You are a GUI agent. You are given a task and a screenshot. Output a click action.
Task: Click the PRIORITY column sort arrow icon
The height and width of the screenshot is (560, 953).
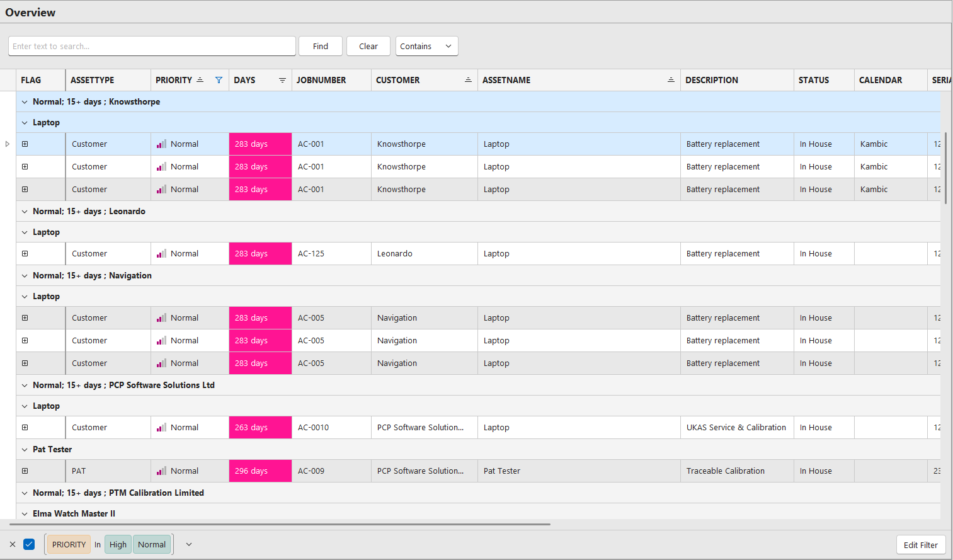point(200,80)
